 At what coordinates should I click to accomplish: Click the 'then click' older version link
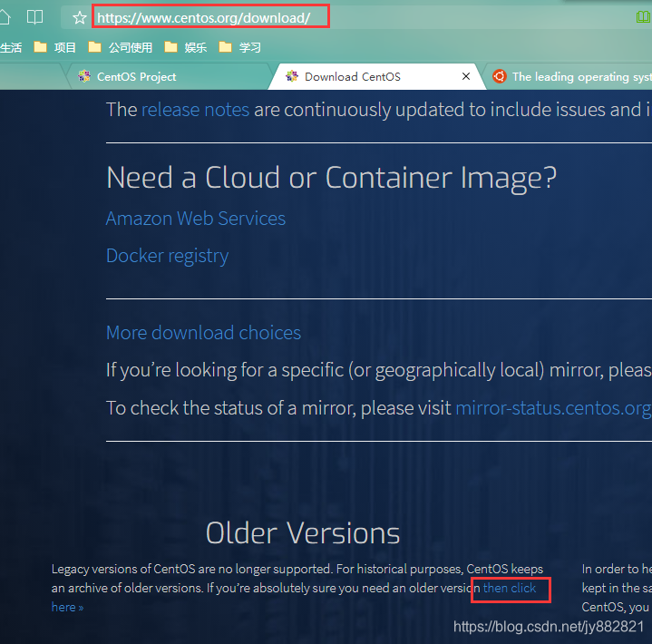pyautogui.click(x=510, y=588)
